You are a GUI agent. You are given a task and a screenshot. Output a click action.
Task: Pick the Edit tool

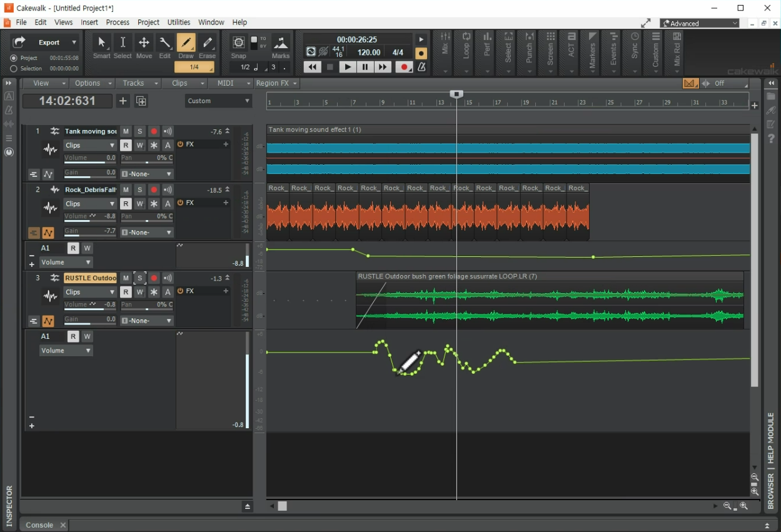point(164,46)
